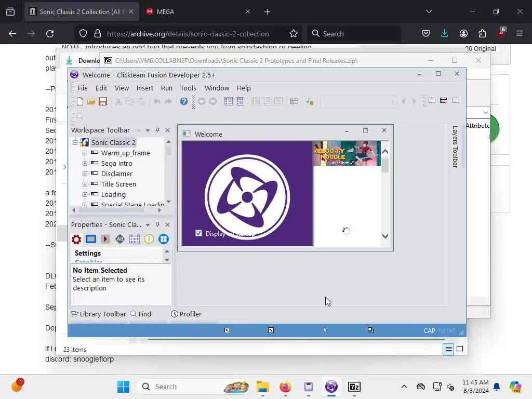Open File Explorer from the taskbar

pos(262,387)
